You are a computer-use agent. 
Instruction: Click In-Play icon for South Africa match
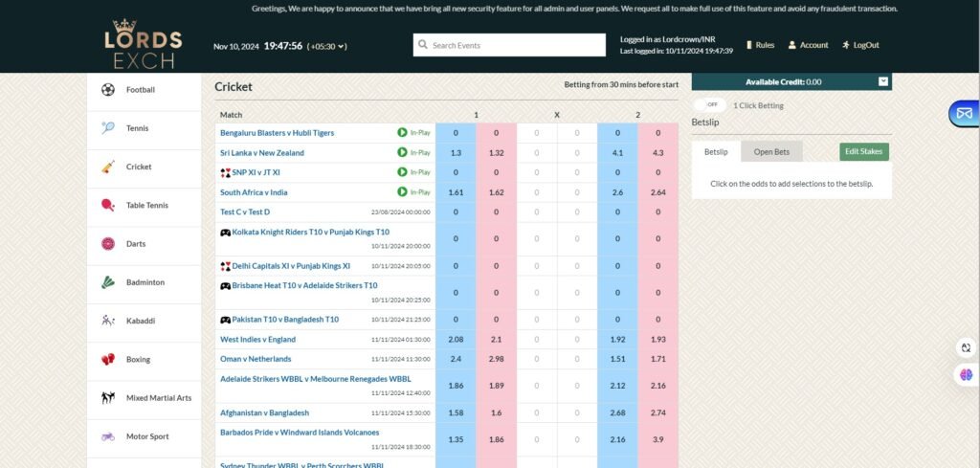point(403,191)
